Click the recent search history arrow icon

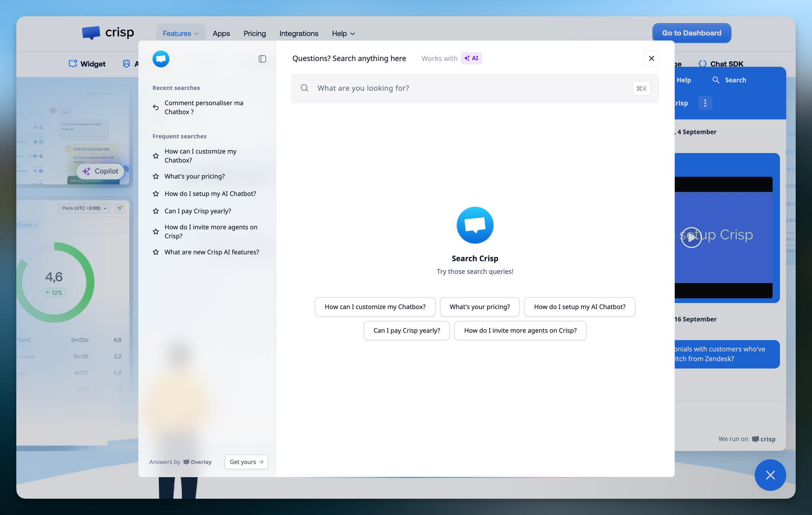(155, 108)
